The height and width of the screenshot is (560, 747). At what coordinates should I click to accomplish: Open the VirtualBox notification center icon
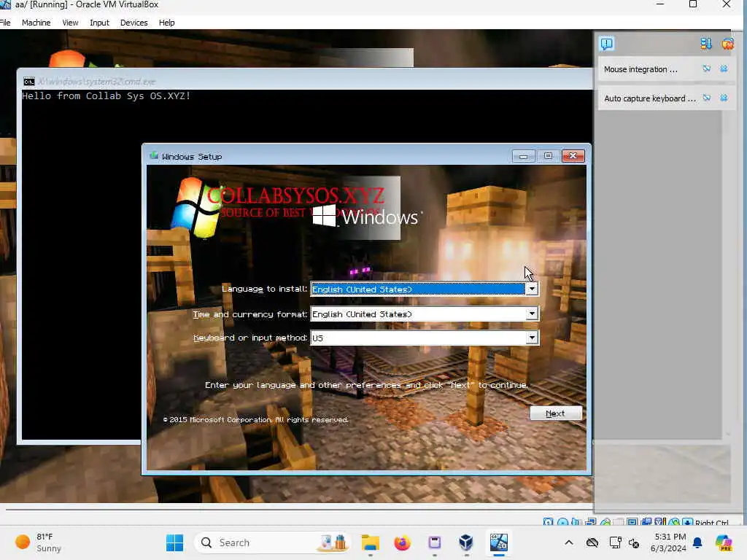tap(606, 44)
